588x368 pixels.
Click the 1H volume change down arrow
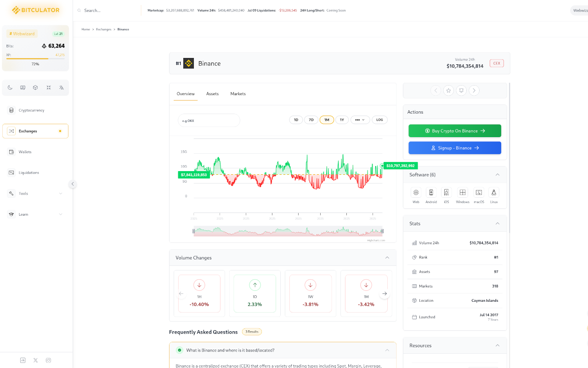(x=199, y=285)
